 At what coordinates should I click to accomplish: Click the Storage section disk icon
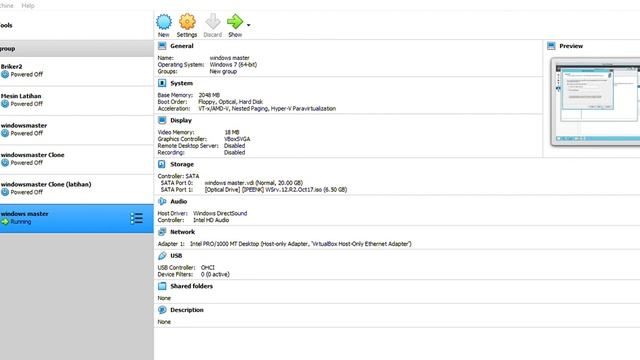tap(162, 164)
